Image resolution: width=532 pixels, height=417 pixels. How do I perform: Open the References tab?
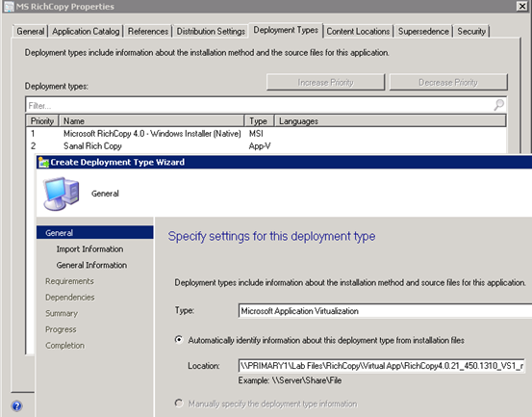point(148,31)
